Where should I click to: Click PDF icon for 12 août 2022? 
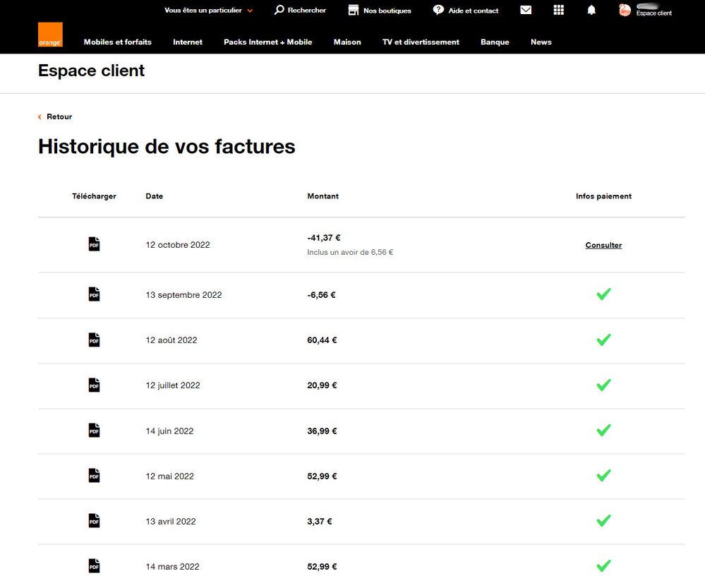pos(94,340)
